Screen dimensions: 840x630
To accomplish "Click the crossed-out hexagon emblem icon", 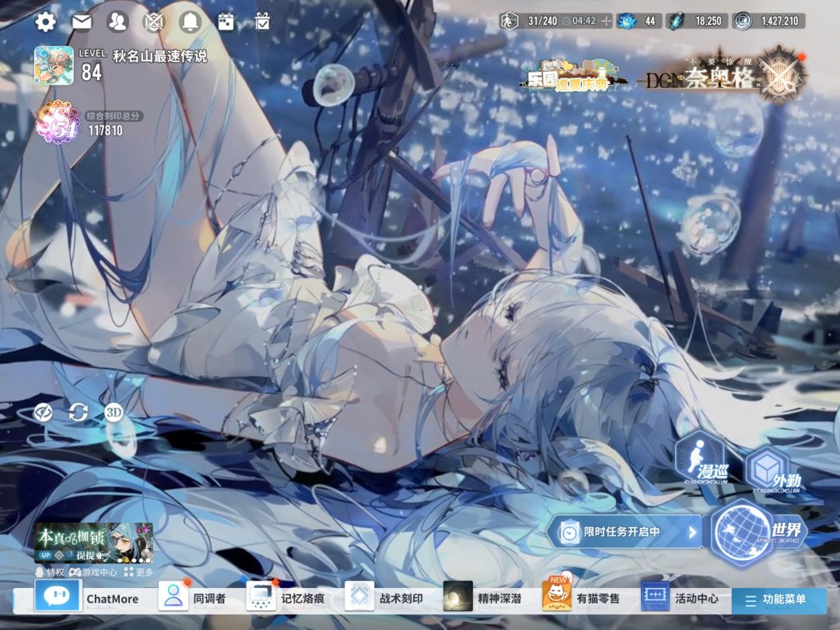I will click(153, 22).
